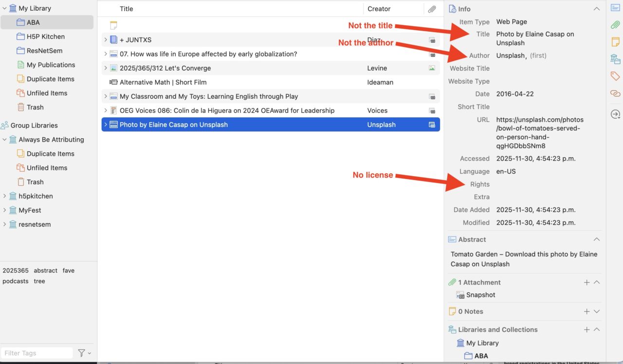
Task: Sort items by Title column header
Action: click(127, 9)
